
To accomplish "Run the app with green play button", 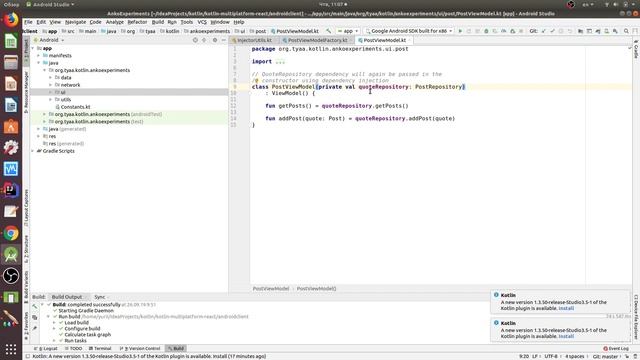I will click(x=460, y=31).
